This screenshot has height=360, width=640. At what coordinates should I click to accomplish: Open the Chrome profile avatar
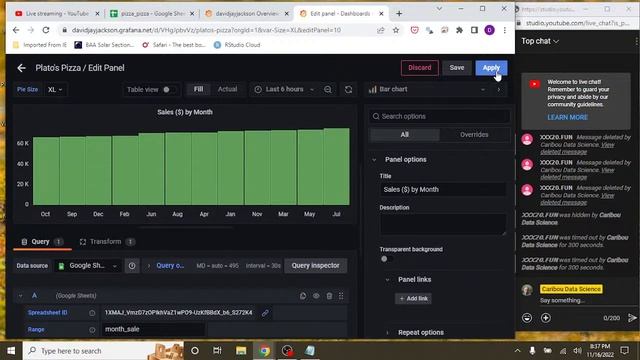[x=489, y=30]
